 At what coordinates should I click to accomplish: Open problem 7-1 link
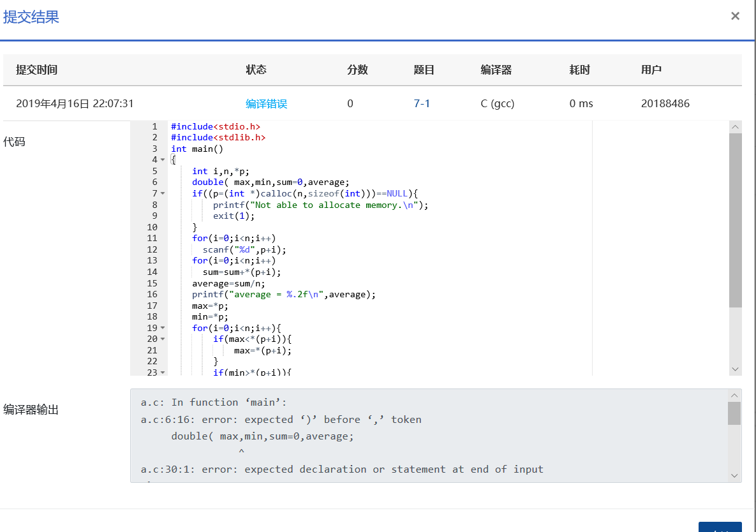coord(422,103)
